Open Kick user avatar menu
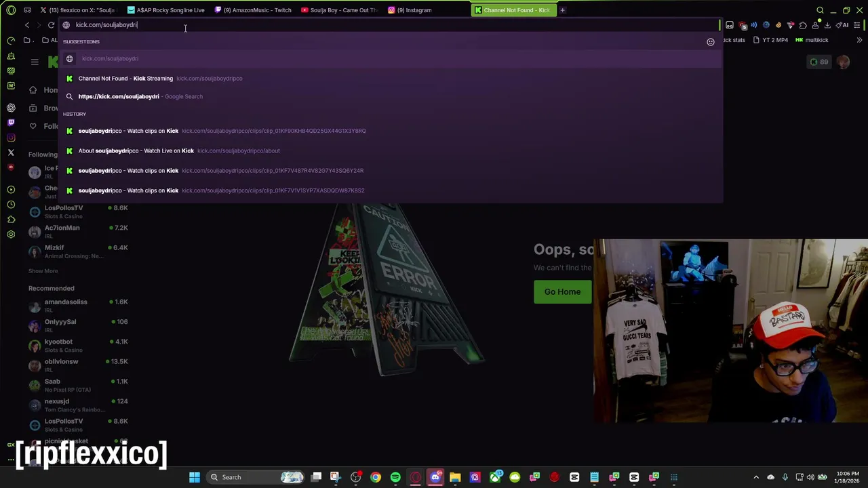Viewport: 868px width, 488px height. point(843,62)
